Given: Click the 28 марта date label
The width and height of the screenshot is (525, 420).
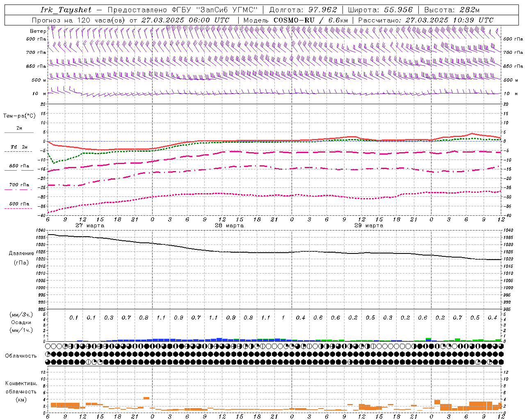Looking at the screenshot, I should [230, 226].
